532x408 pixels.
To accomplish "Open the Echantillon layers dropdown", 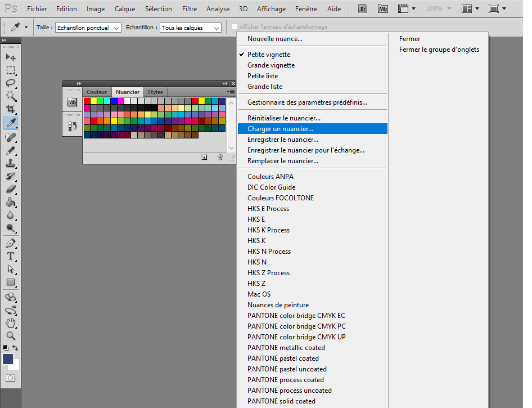I will click(x=191, y=28).
